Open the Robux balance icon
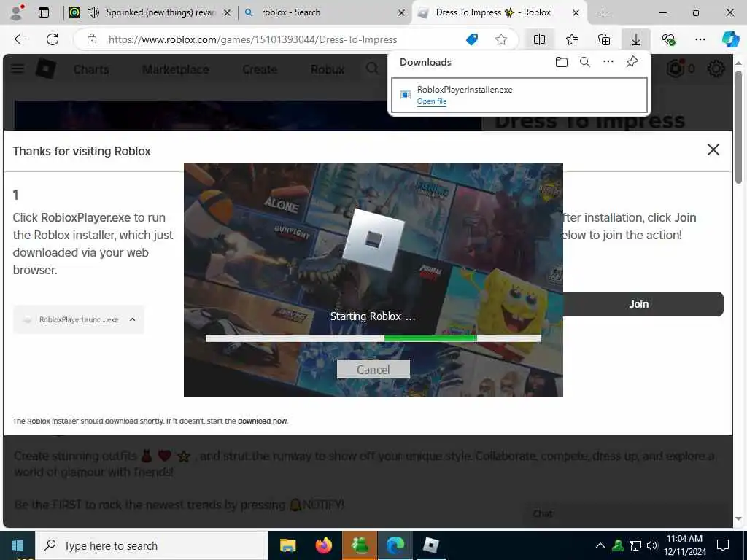This screenshot has width=747, height=560. point(676,69)
